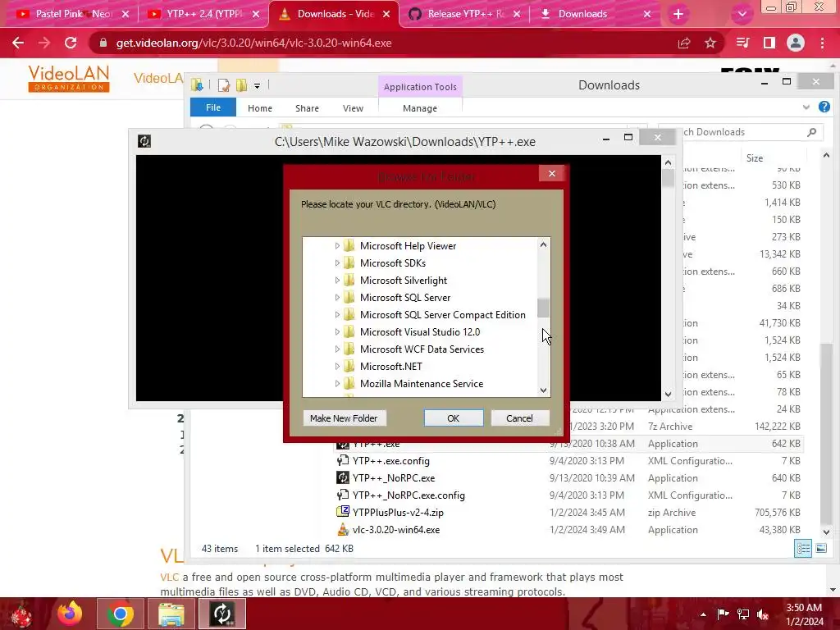Close the Browse For Folder dialog
Viewport: 840px width, 630px height.
tap(552, 174)
